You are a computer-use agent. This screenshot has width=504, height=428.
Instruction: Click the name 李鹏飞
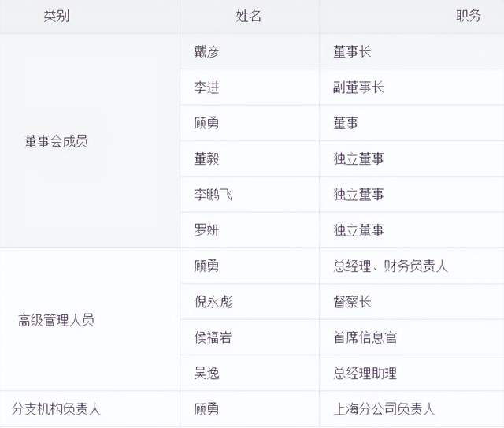[x=213, y=195]
